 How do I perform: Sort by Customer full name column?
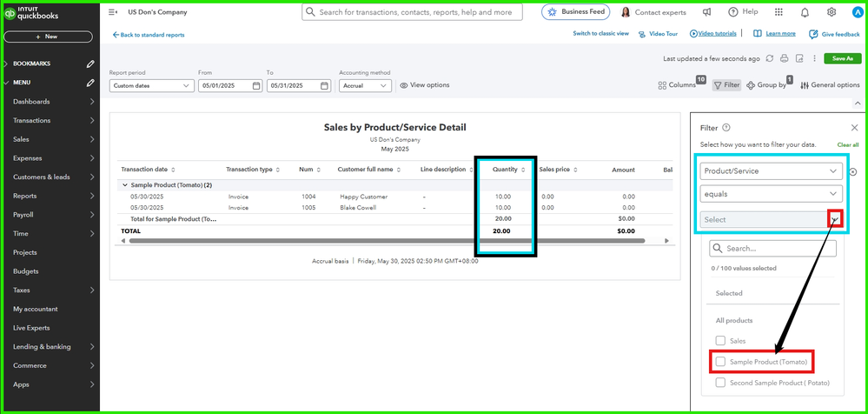(x=399, y=170)
